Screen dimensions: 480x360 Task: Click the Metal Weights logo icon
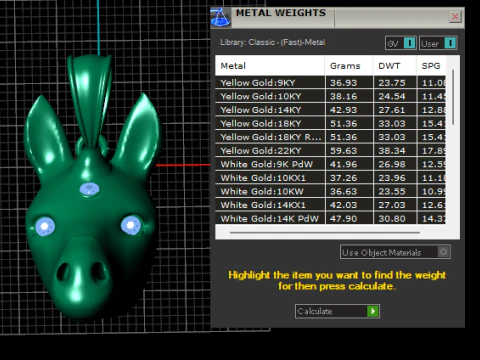pyautogui.click(x=221, y=17)
